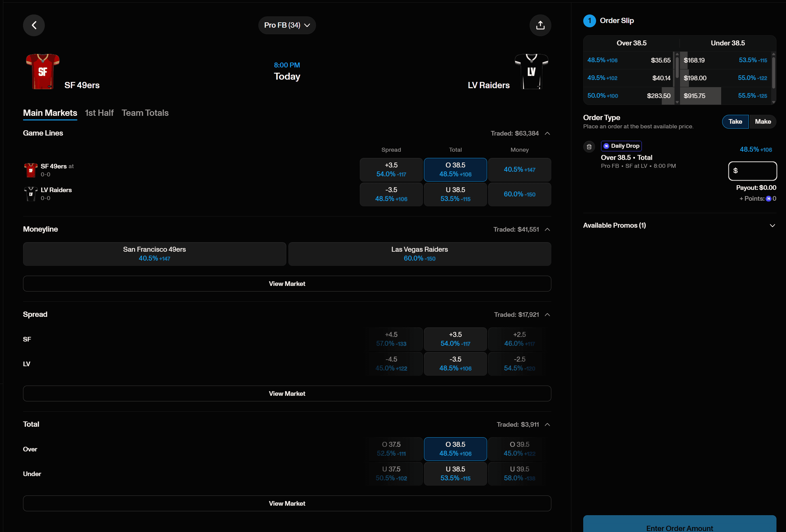Screen dimensions: 786x532
Task: Open the share/export icon button
Action: point(540,25)
